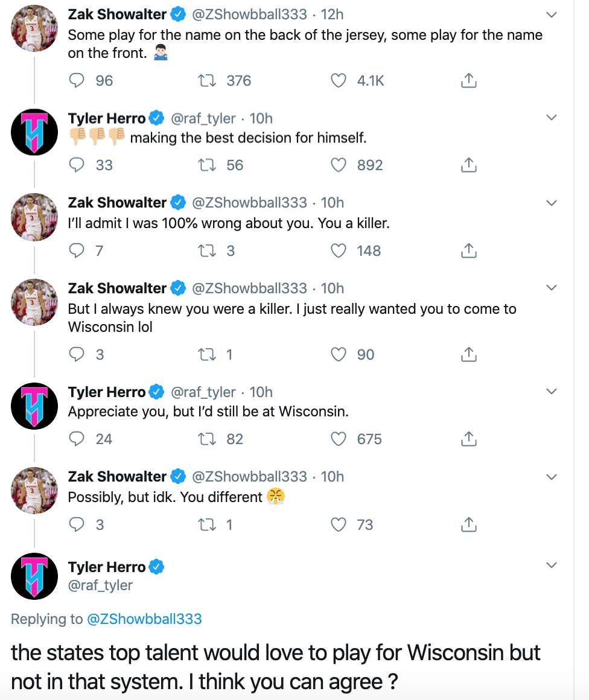589x700 pixels.
Task: Like the 'Possibly, but idk' tweet
Action: point(339,524)
